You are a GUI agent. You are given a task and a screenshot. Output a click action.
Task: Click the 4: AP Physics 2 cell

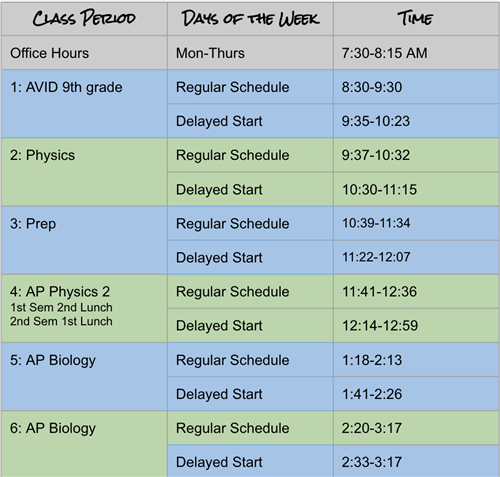coord(84,308)
